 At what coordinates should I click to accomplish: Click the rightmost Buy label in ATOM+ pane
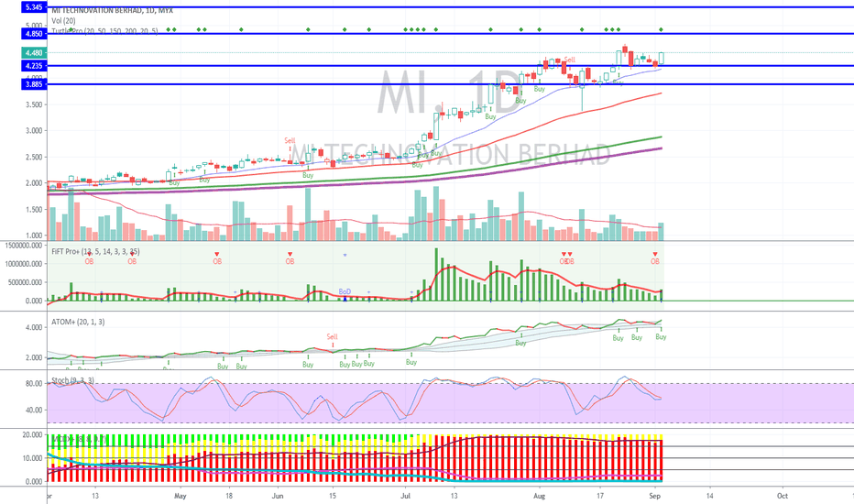[x=661, y=336]
